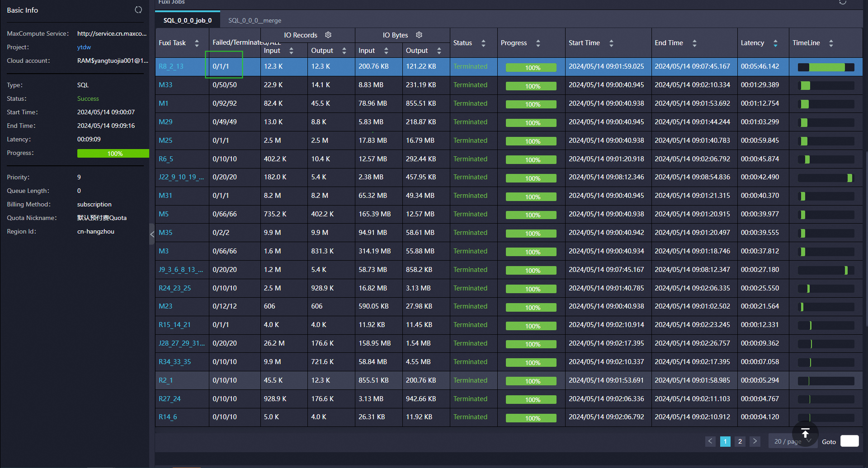Sort by Fuxi Task column

[197, 43]
